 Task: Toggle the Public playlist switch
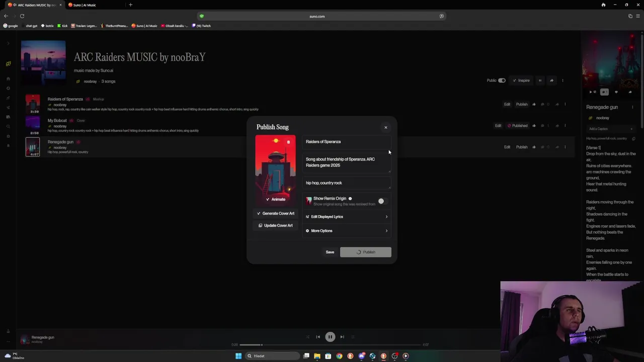tap(502, 80)
